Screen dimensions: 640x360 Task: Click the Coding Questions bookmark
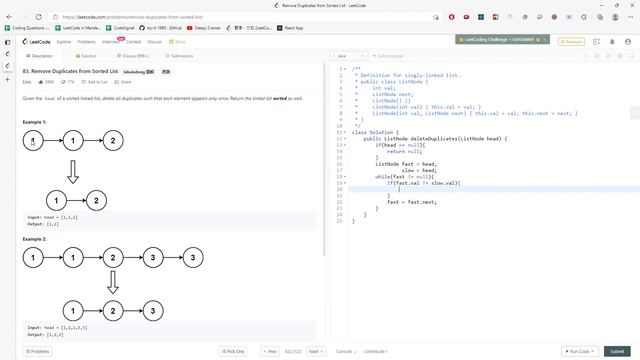27,28
